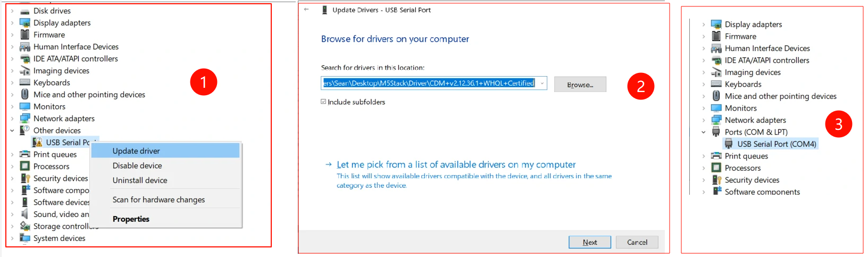Click Scan for hardware changes
Viewport: 868px width, 257px height.
158,200
